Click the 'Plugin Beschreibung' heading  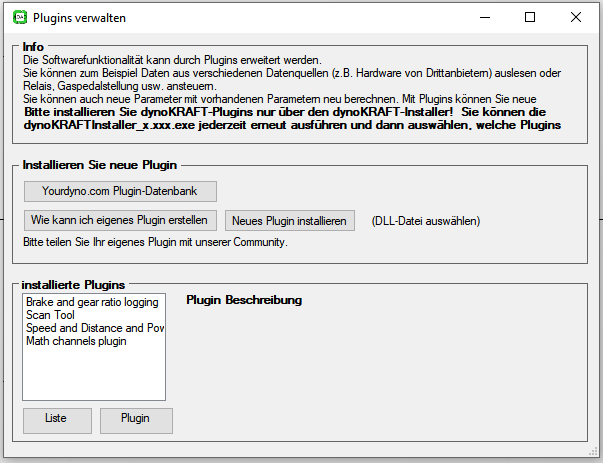[244, 300]
